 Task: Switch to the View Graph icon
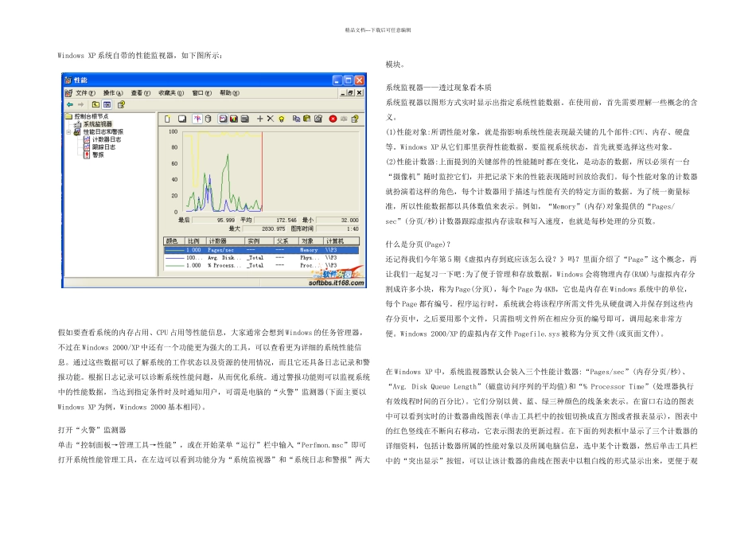223,119
